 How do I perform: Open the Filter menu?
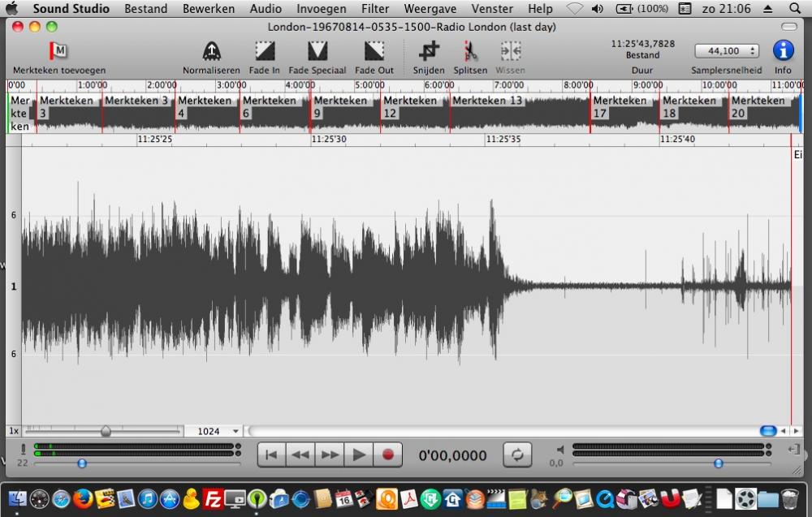[x=374, y=9]
